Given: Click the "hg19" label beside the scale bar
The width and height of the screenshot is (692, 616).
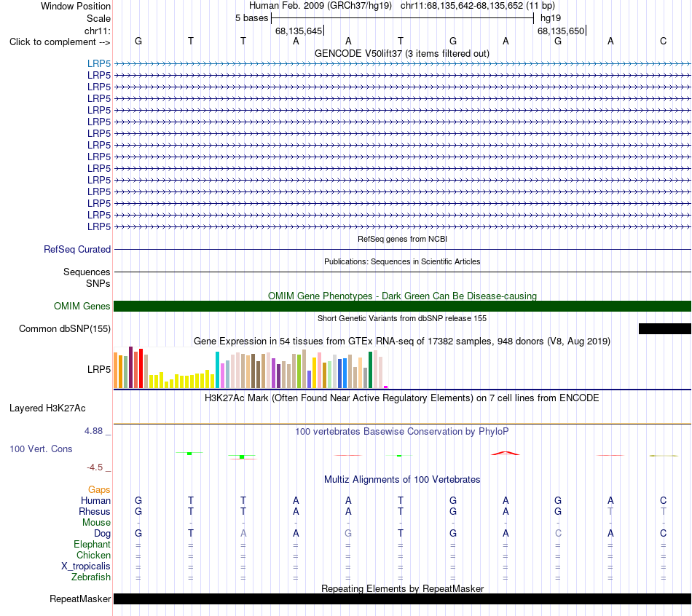Looking at the screenshot, I should point(551,18).
